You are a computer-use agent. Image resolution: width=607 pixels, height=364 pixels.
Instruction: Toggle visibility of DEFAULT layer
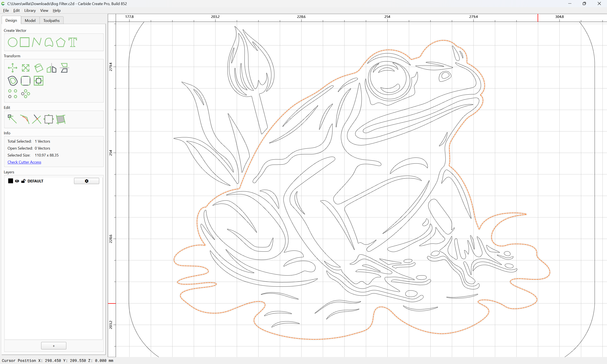[17, 181]
